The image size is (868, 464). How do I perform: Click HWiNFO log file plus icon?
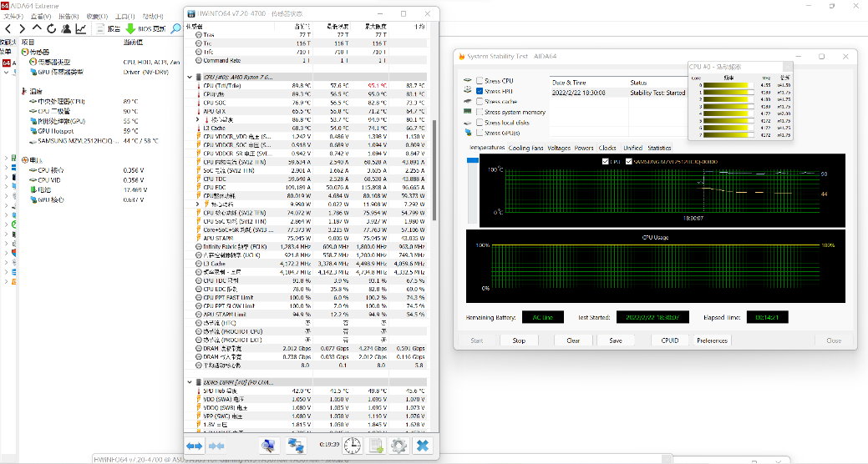(x=377, y=445)
